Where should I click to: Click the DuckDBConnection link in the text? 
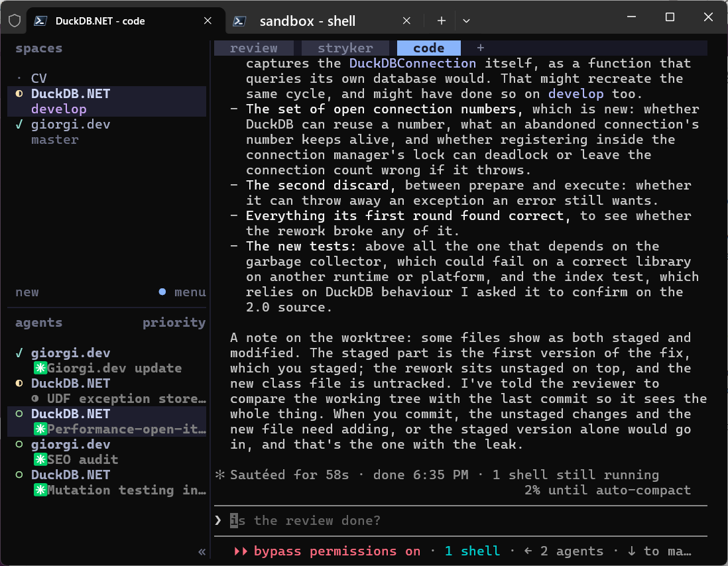[x=412, y=64]
